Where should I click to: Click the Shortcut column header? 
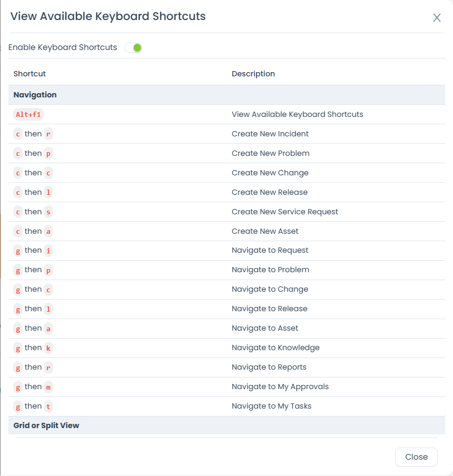click(x=29, y=74)
